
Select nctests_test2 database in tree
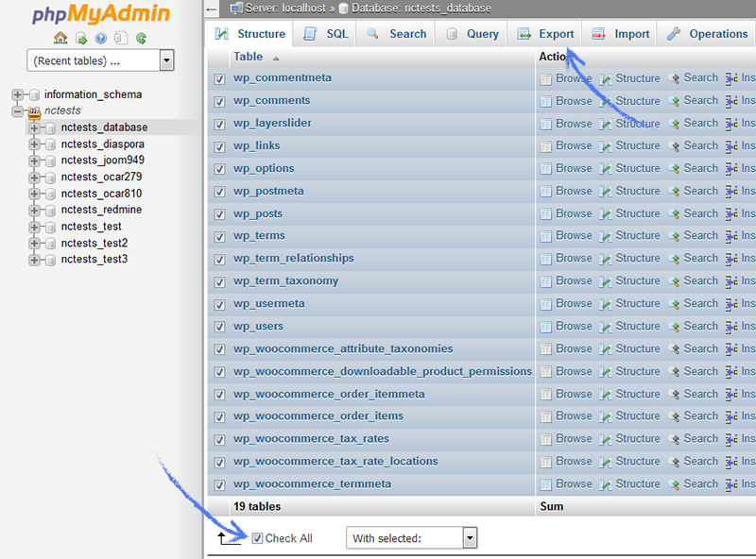click(94, 243)
